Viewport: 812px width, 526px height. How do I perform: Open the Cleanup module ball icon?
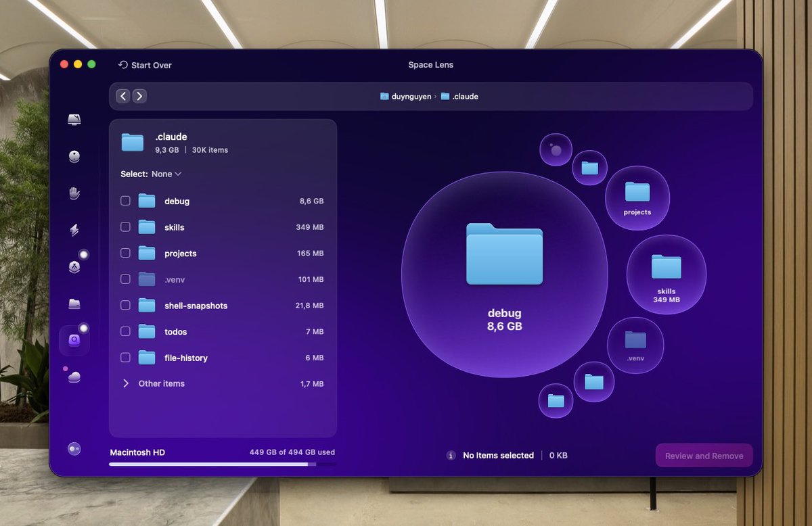click(x=74, y=157)
